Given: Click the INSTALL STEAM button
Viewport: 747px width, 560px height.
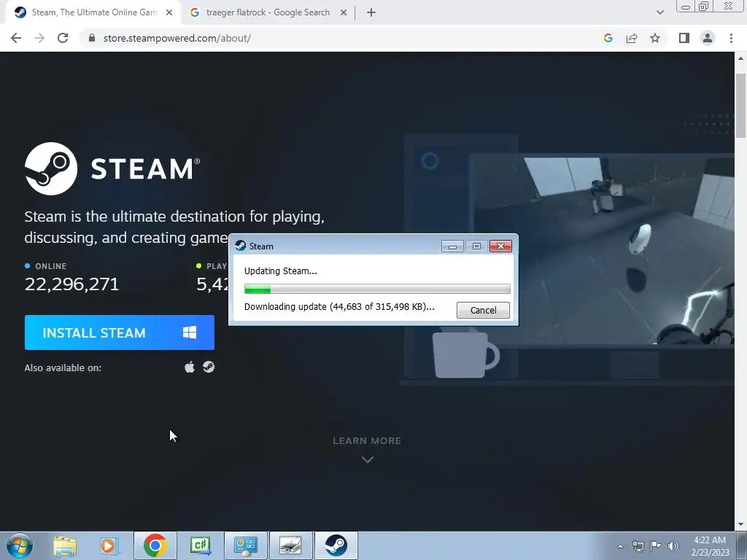Looking at the screenshot, I should click(x=120, y=332).
